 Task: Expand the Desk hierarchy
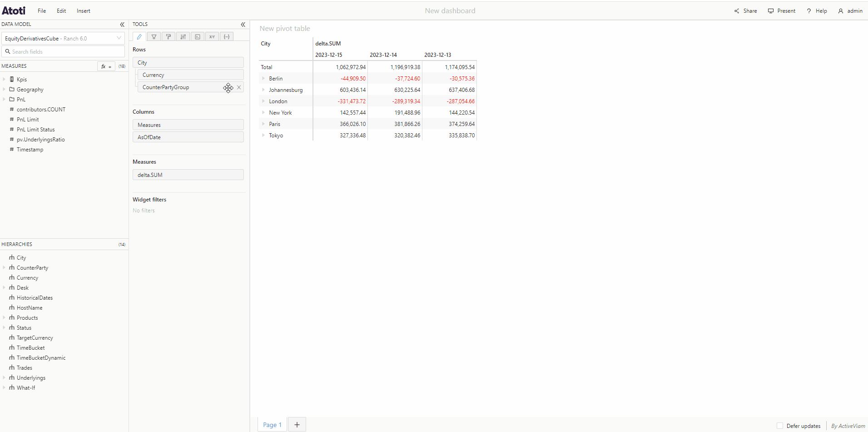(4, 287)
